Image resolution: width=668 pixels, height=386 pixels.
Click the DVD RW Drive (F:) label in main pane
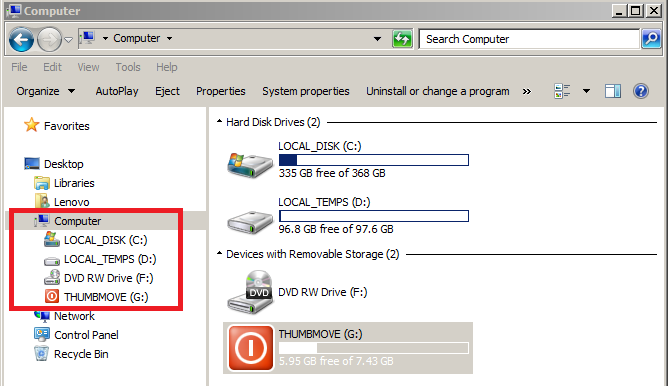322,292
